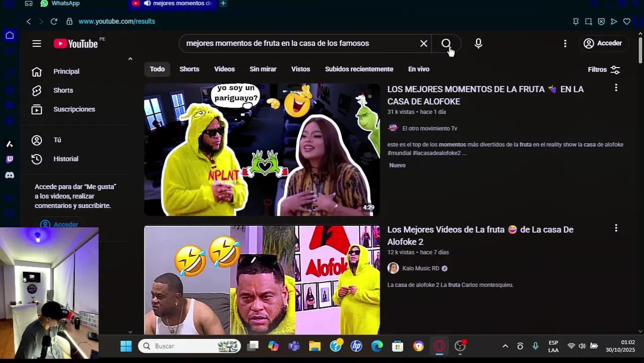
Task: Open a new browser tab with plus
Action: (x=223, y=4)
